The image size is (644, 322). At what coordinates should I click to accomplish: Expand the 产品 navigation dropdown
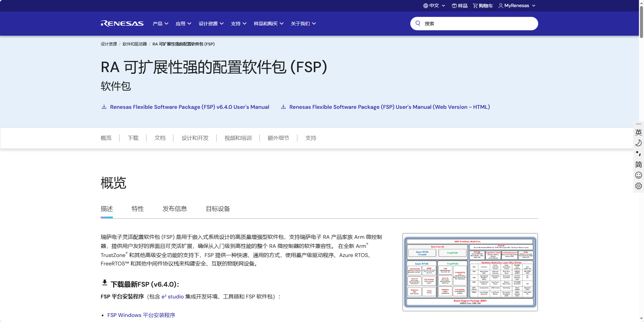[160, 24]
